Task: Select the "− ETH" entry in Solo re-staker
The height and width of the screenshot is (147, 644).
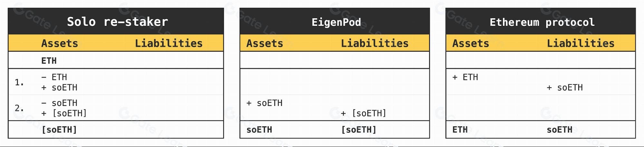Action: pos(54,77)
